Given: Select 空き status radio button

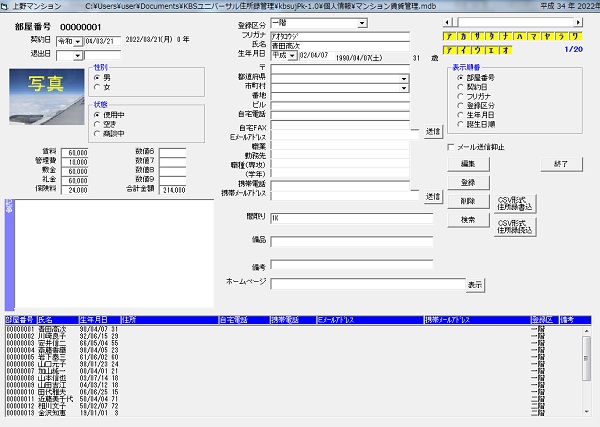Looking at the screenshot, I should 97,122.
